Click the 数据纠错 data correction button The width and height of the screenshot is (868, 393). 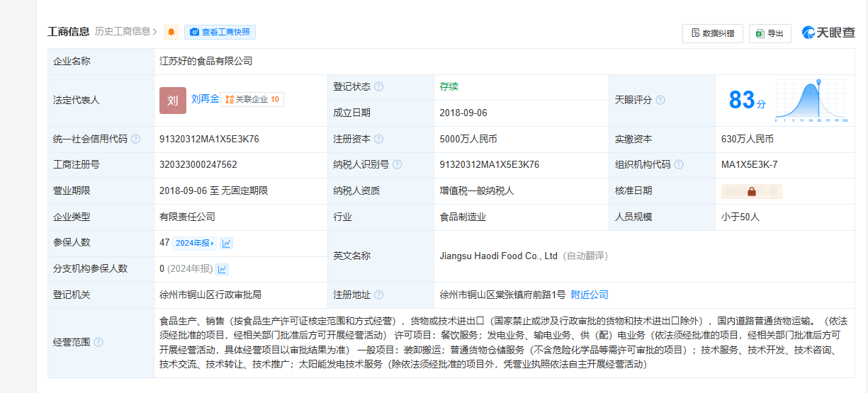[x=713, y=33]
